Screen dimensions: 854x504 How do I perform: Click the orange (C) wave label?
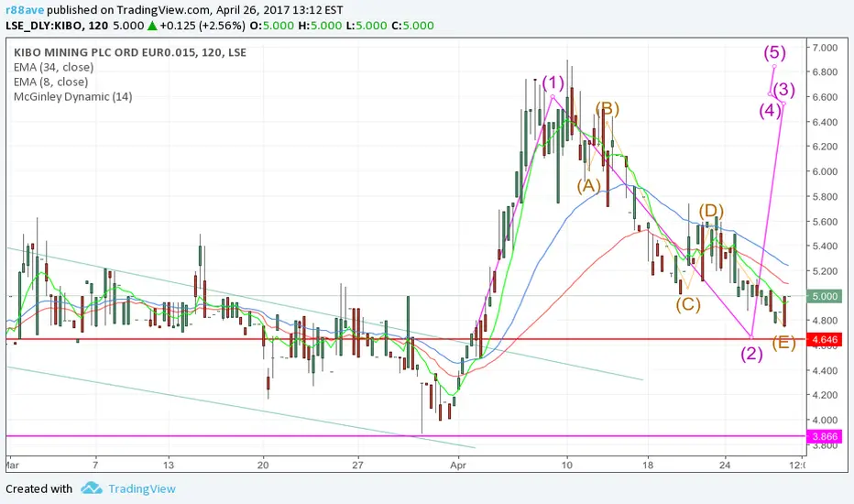tap(688, 304)
